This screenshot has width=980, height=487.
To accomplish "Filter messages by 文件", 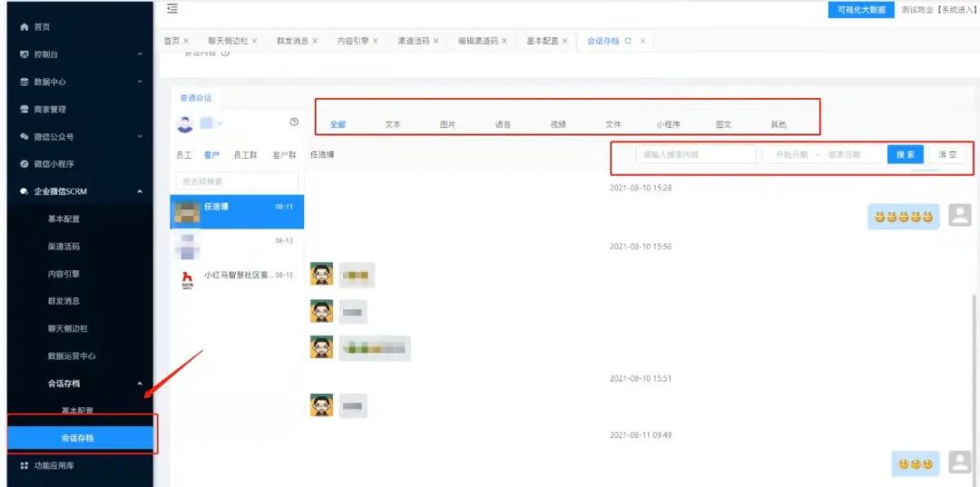I will [613, 124].
